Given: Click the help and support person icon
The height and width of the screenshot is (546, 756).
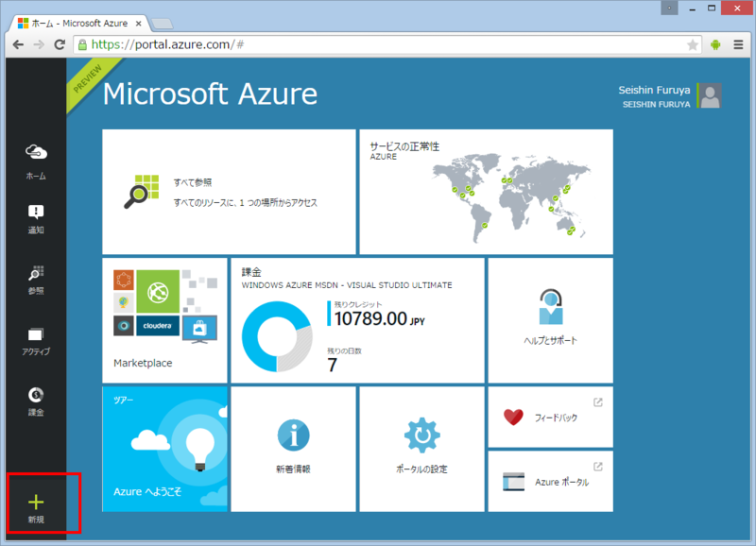Looking at the screenshot, I should [x=550, y=307].
